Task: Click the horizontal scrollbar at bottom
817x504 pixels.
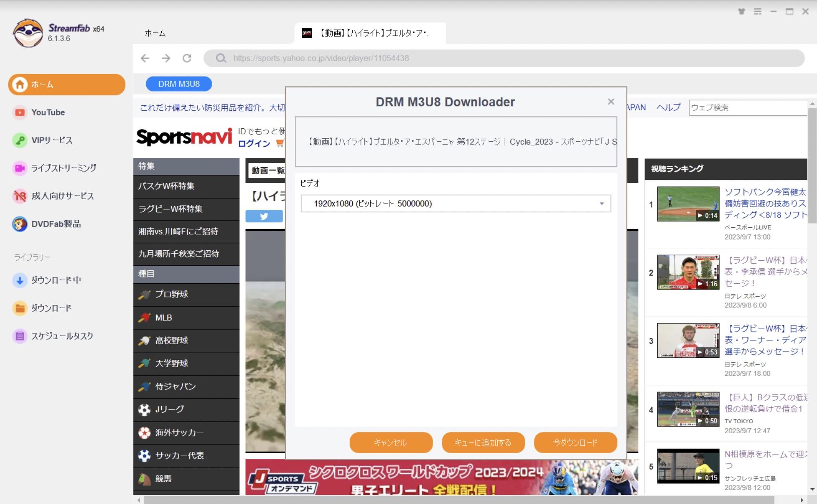Action: (x=459, y=500)
